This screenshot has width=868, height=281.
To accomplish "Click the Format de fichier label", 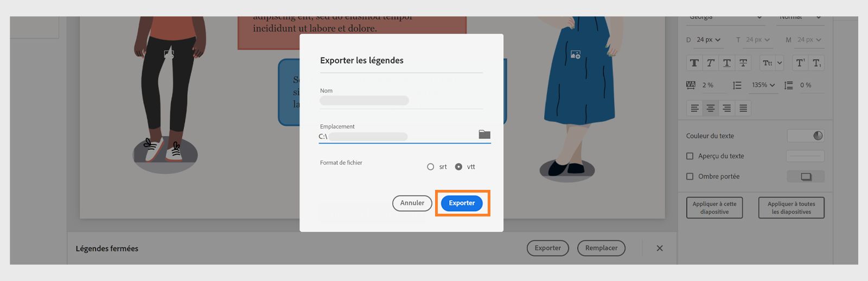I will coord(341,163).
